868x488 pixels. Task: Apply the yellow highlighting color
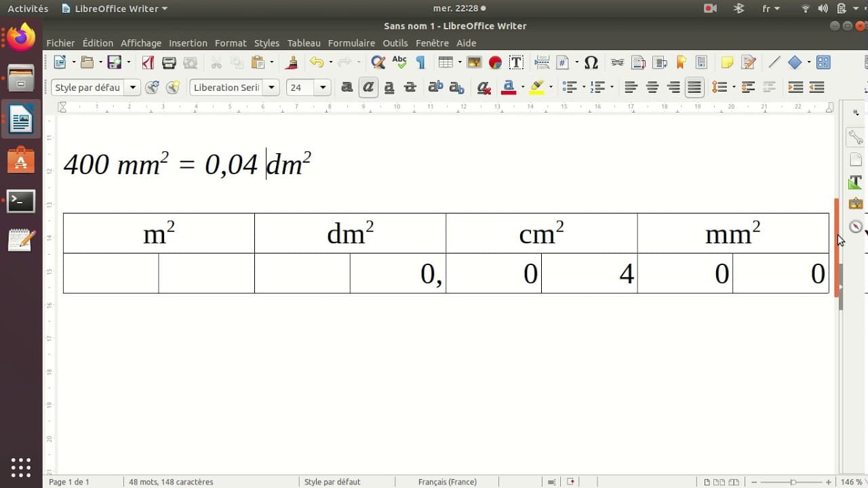click(x=537, y=87)
